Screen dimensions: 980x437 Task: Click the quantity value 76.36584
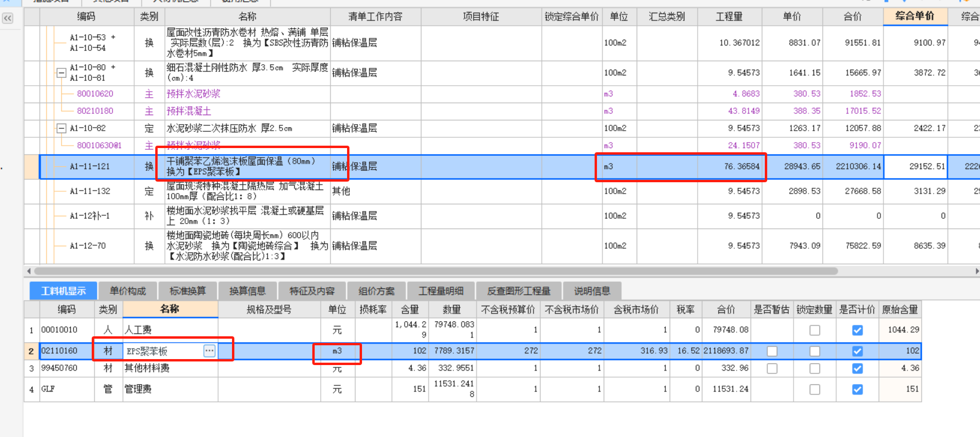[741, 167]
